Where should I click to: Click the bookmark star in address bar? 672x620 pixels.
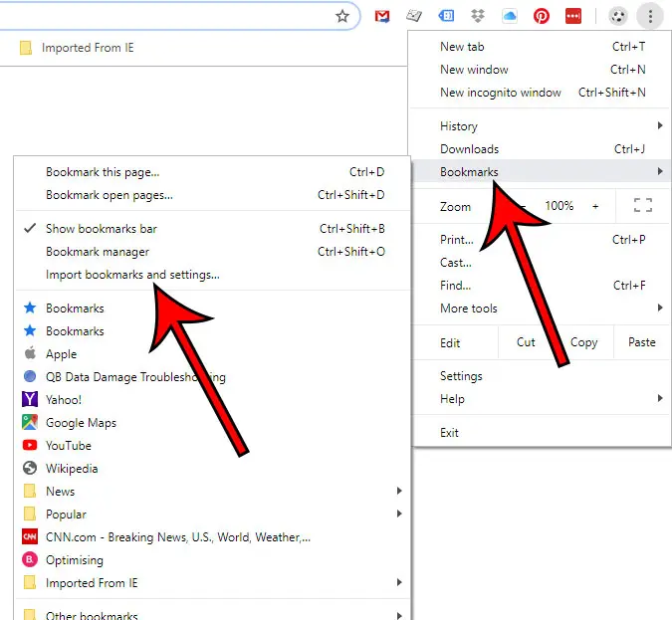coord(342,16)
